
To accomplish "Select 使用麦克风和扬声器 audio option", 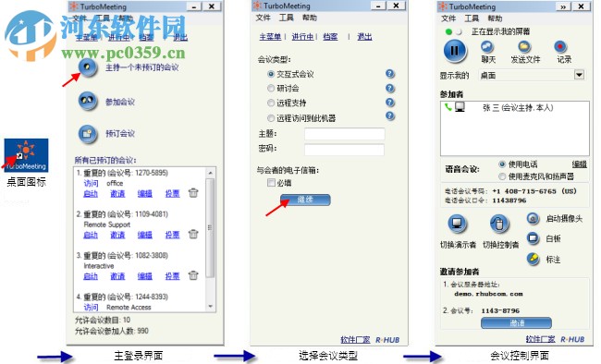I will tap(502, 176).
